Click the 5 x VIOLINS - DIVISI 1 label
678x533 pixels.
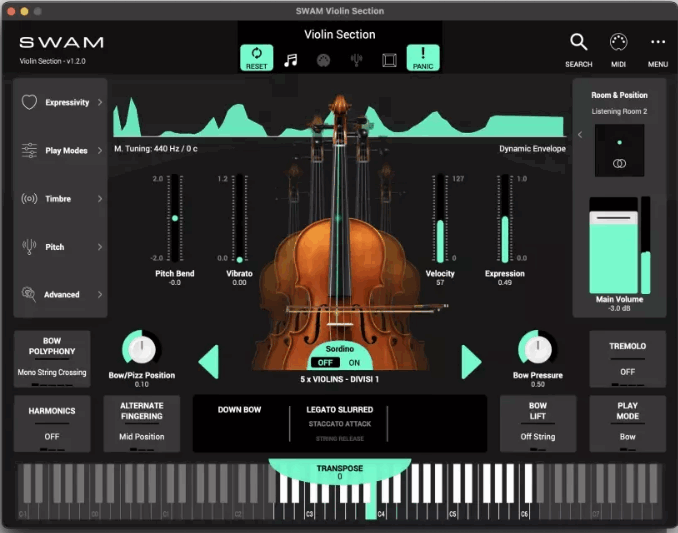[339, 379]
